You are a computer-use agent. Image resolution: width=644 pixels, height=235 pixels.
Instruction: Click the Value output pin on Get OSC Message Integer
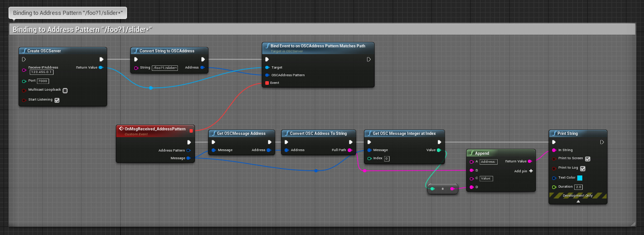tap(439, 150)
